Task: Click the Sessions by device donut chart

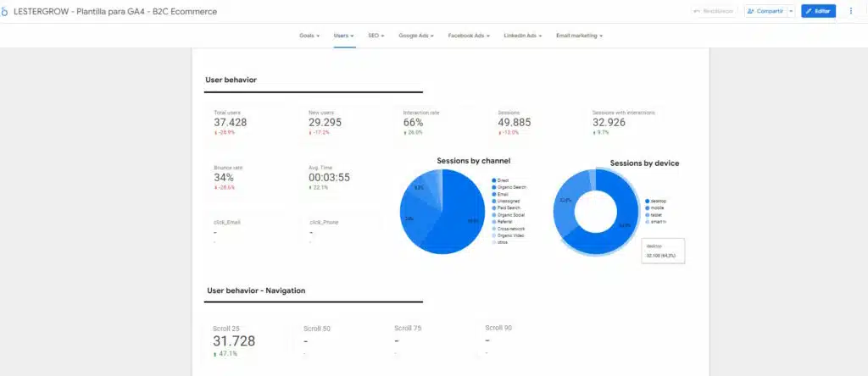Action: (596, 213)
